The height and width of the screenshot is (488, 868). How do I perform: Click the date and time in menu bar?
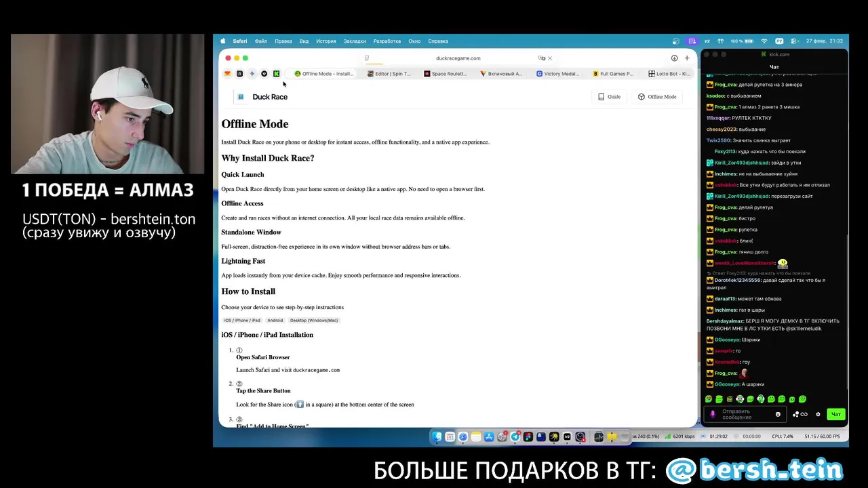click(x=825, y=41)
